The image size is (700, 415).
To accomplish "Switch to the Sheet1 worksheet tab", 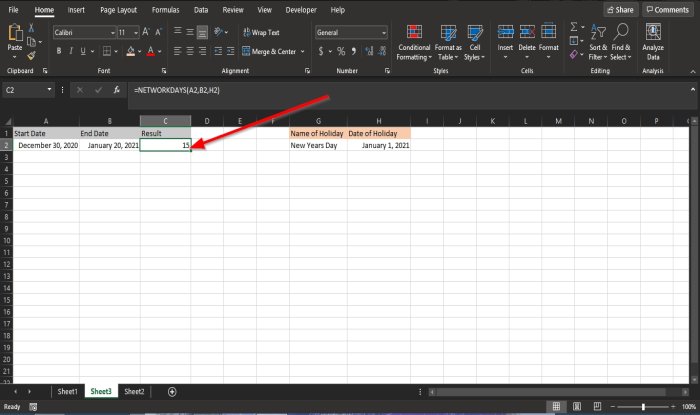I will click(x=68, y=392).
